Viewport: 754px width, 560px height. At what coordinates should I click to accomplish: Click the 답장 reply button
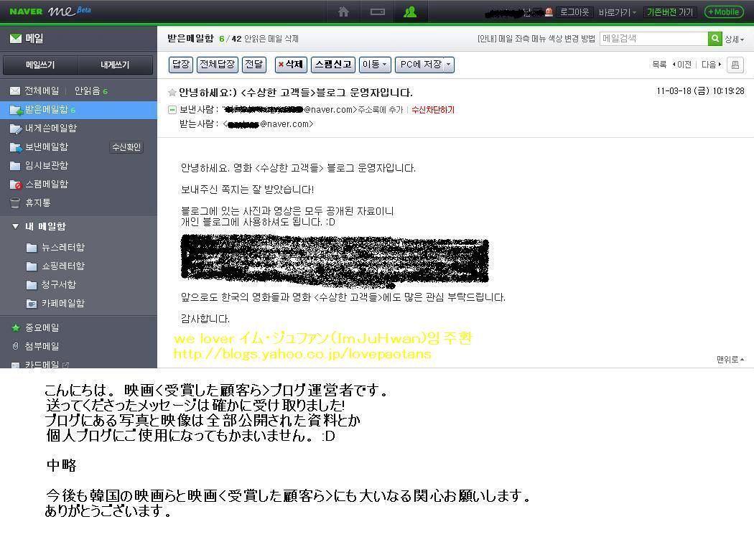click(x=181, y=65)
